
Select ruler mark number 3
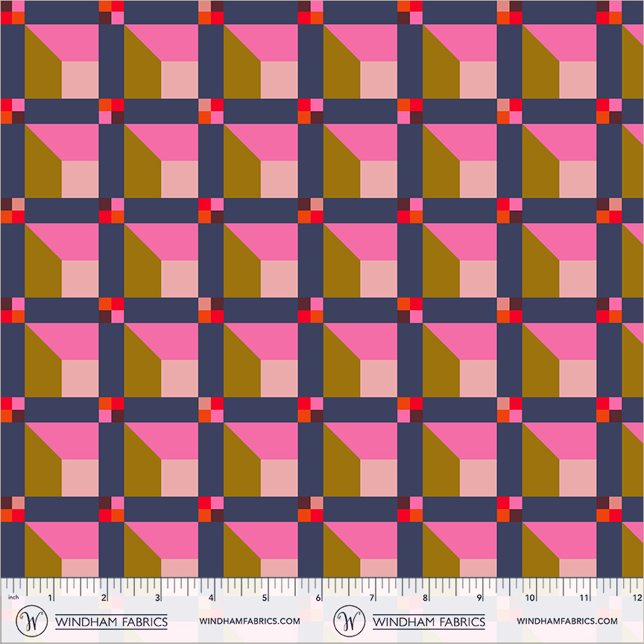pos(157,598)
